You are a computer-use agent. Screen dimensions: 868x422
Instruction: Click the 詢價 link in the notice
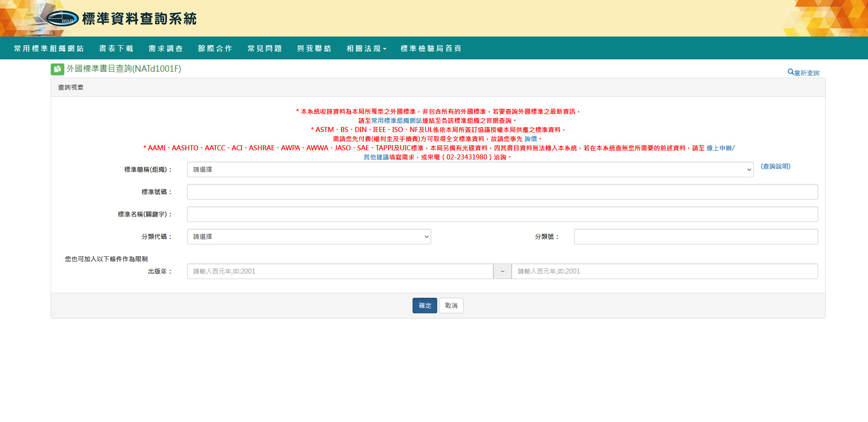pos(530,139)
